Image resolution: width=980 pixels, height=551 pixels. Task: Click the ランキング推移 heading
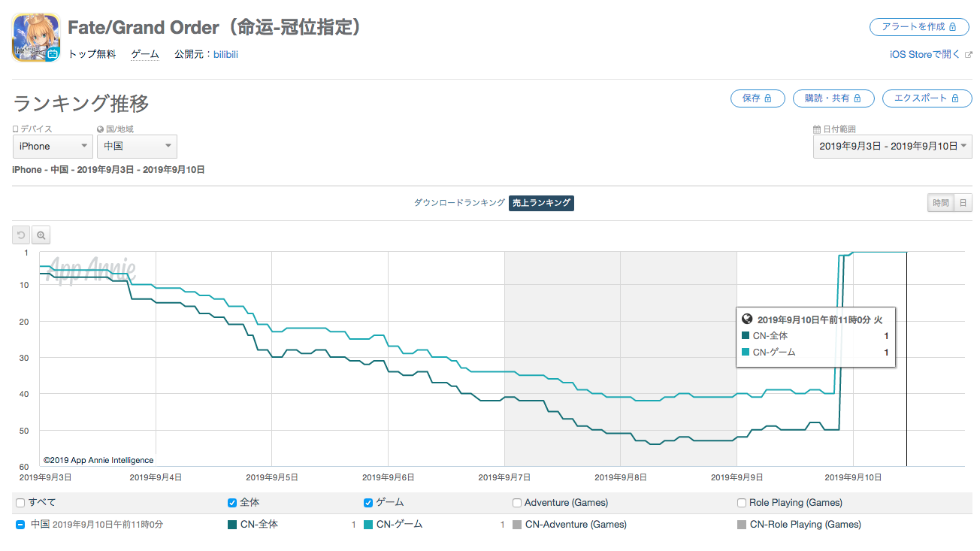pos(81,104)
